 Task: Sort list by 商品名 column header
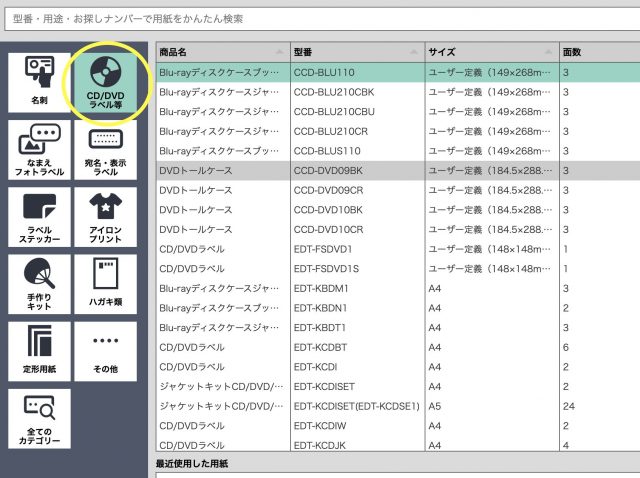pos(222,51)
